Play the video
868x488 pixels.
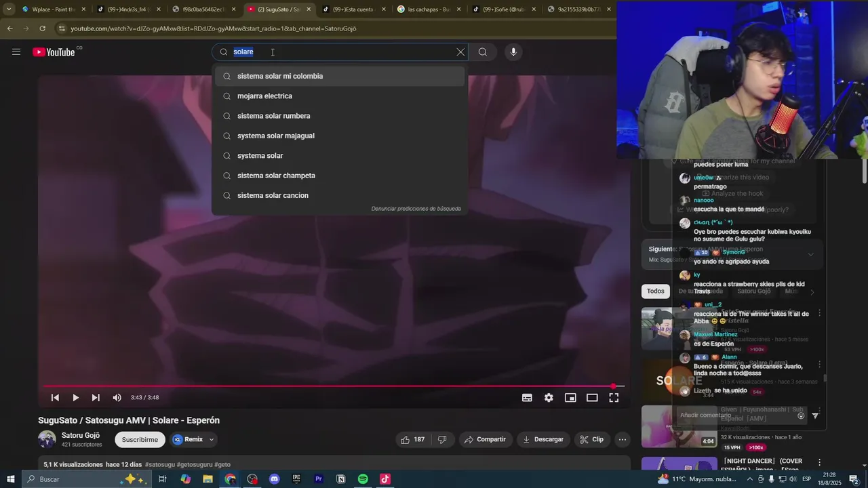[x=75, y=398]
